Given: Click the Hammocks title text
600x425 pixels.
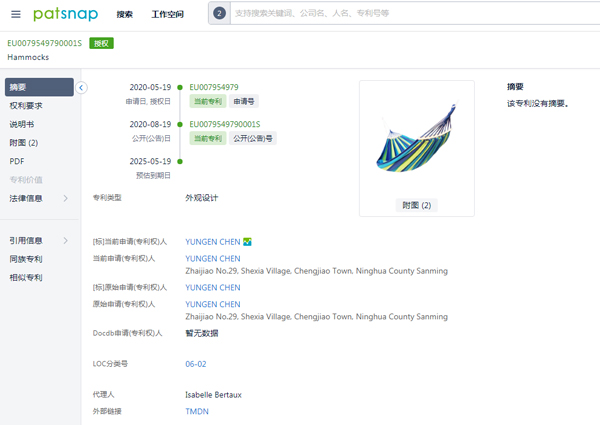Looking at the screenshot, I should click(28, 57).
